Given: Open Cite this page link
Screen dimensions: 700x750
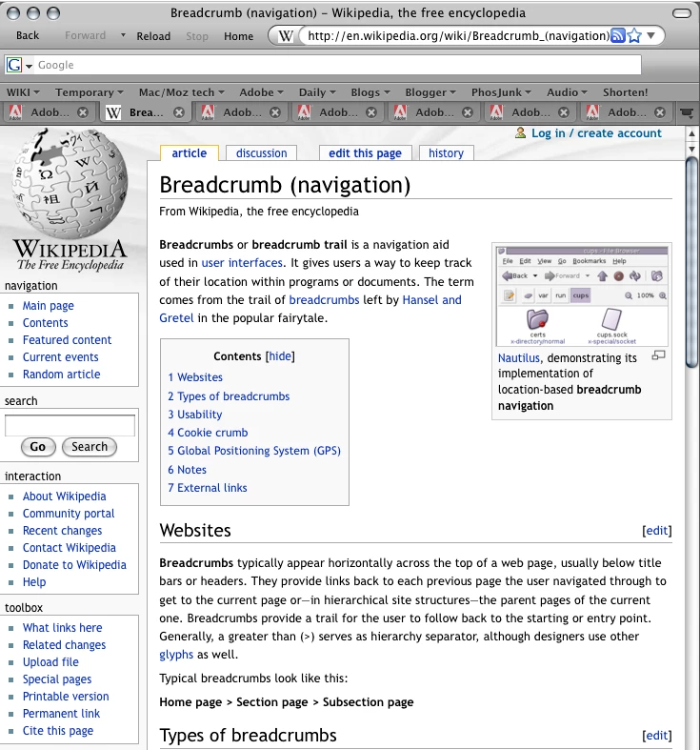Looking at the screenshot, I should point(58,731).
